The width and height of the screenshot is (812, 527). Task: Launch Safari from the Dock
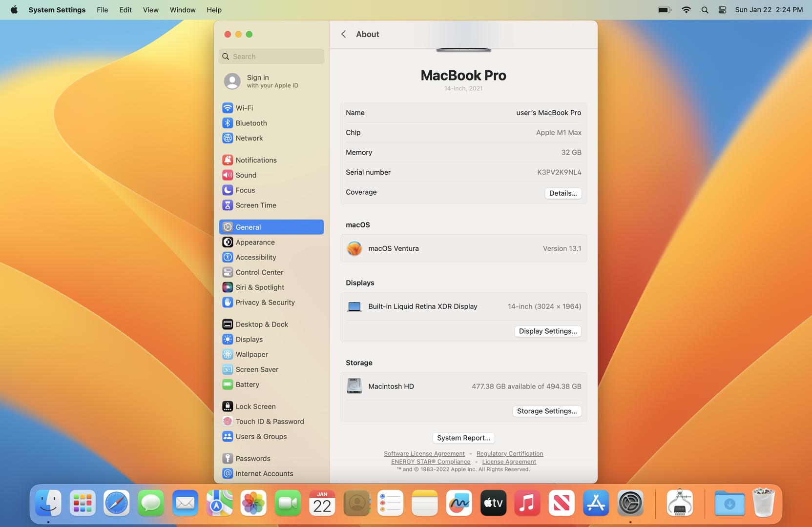[117, 503]
